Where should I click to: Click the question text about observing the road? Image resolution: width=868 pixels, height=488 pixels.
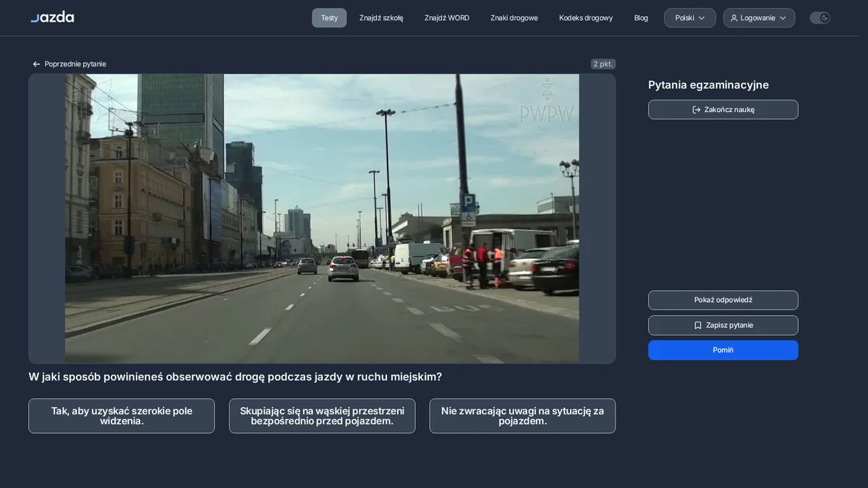(235, 377)
